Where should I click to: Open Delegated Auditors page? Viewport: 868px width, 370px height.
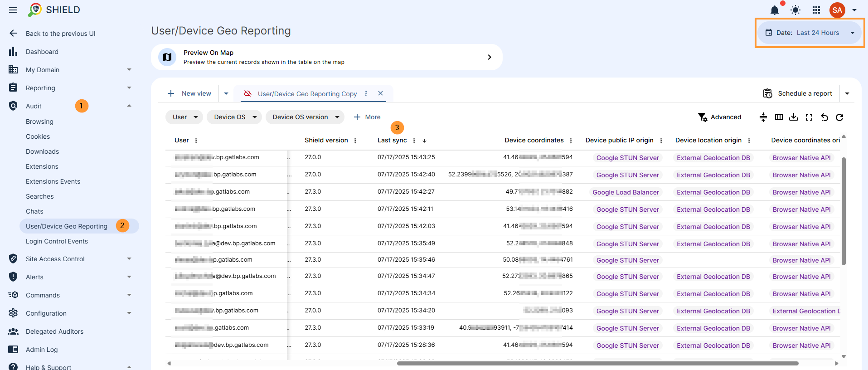(54, 331)
